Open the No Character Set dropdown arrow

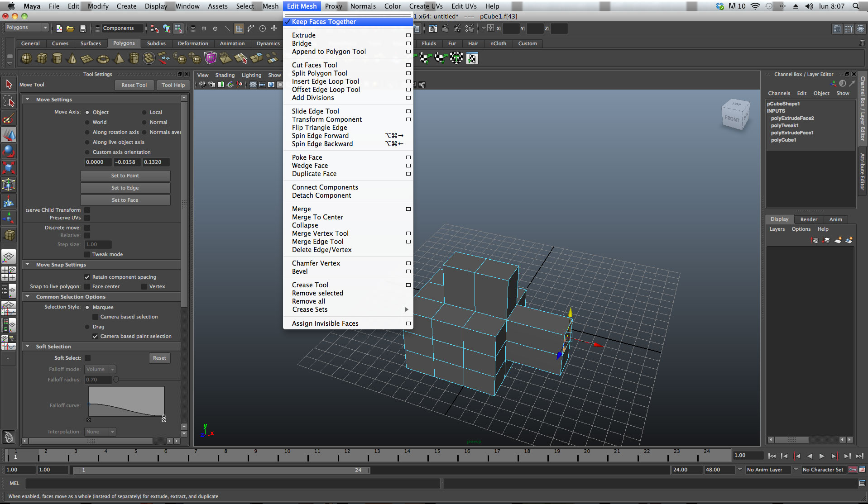796,470
